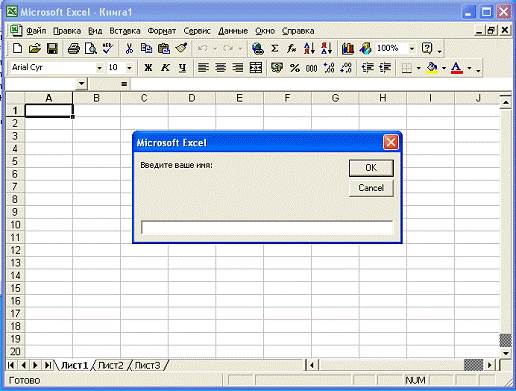Open the Данные menu
516x391 pixels.
pos(233,31)
